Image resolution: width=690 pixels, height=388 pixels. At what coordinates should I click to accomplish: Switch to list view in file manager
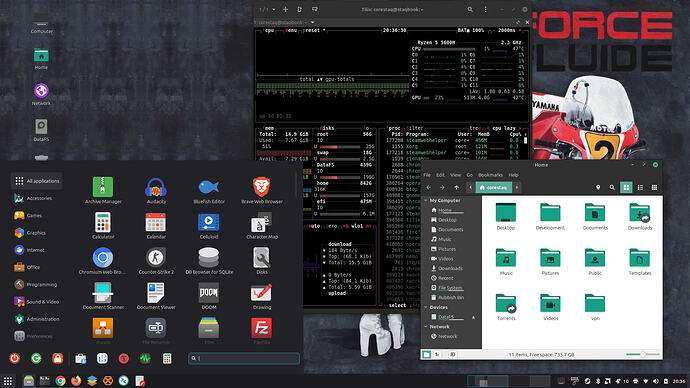pos(640,187)
